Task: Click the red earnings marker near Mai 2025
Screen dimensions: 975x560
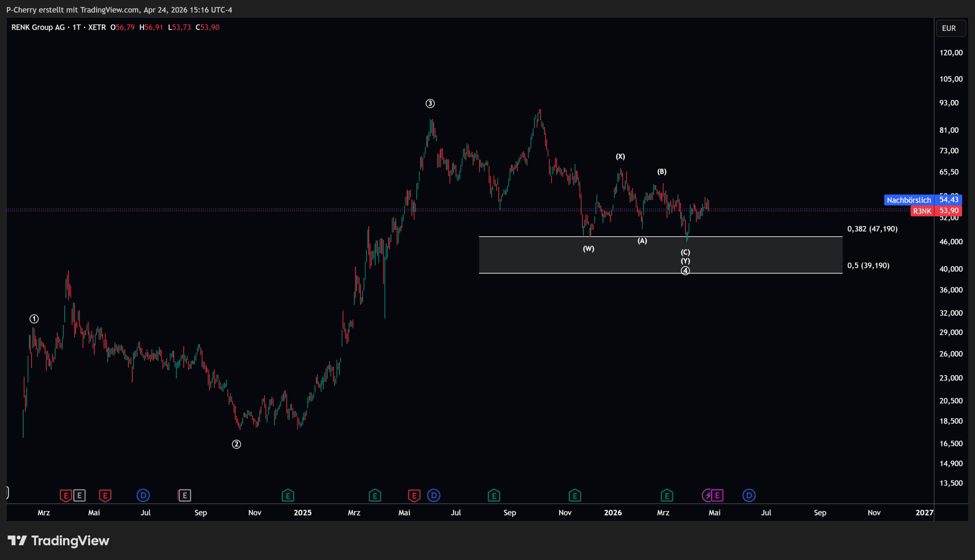Action: tap(414, 495)
